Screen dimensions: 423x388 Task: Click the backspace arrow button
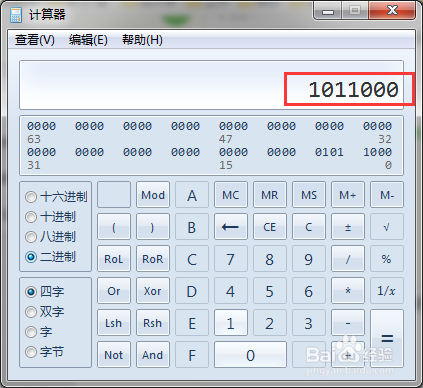click(231, 227)
